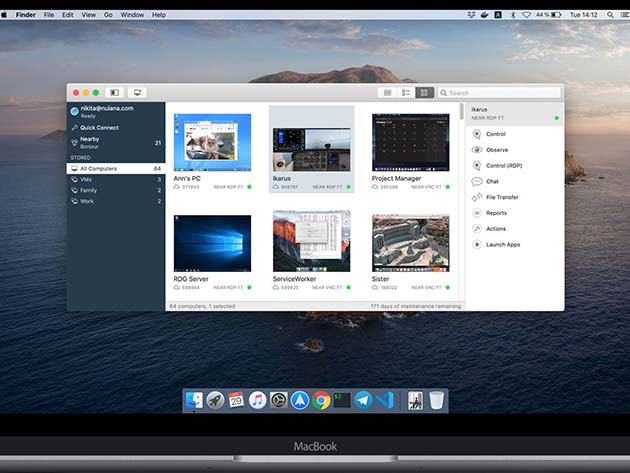Toggle the sidebar panel button in toolbar

click(x=115, y=92)
